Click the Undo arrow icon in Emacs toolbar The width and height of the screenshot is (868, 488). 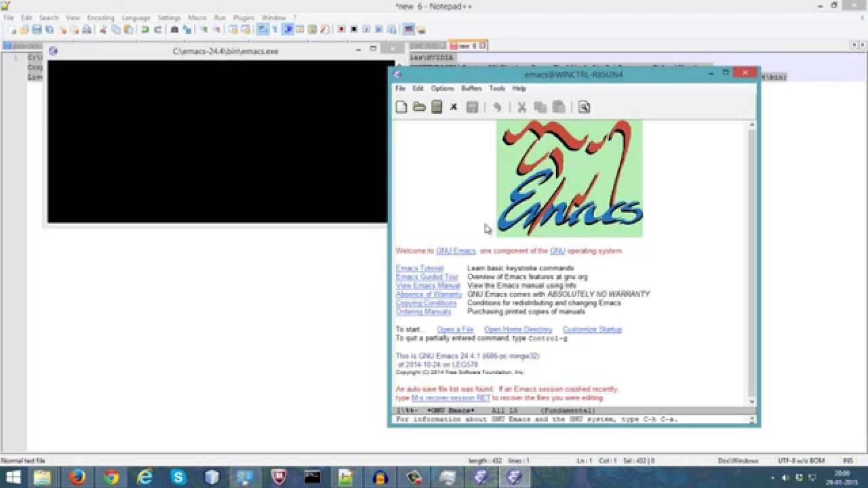pos(497,107)
